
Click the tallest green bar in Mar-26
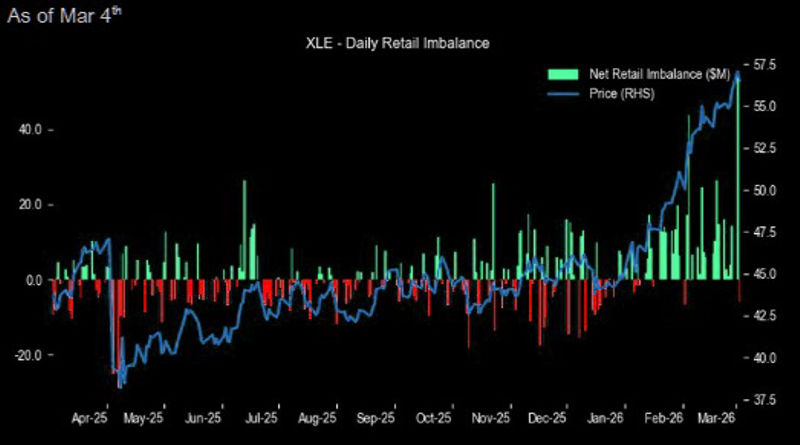click(x=738, y=180)
